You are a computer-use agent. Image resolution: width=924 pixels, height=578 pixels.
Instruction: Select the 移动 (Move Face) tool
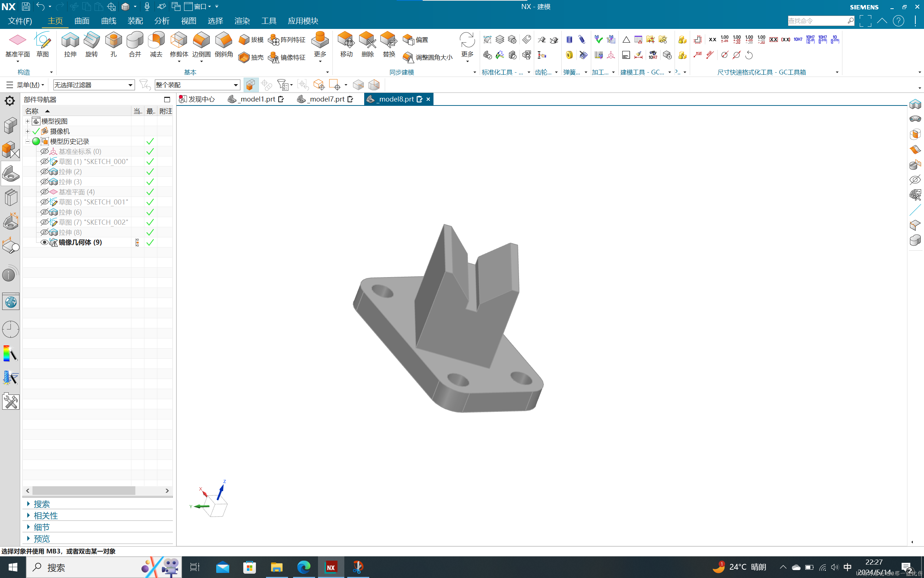coord(346,45)
